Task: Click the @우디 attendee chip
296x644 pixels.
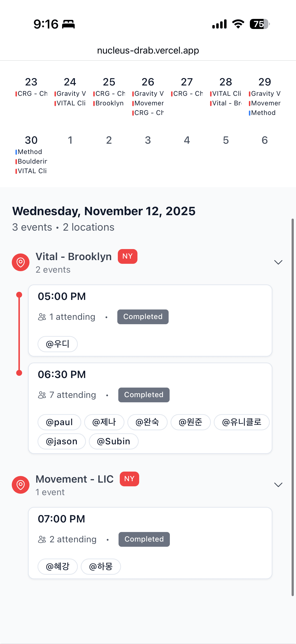Action: click(57, 344)
